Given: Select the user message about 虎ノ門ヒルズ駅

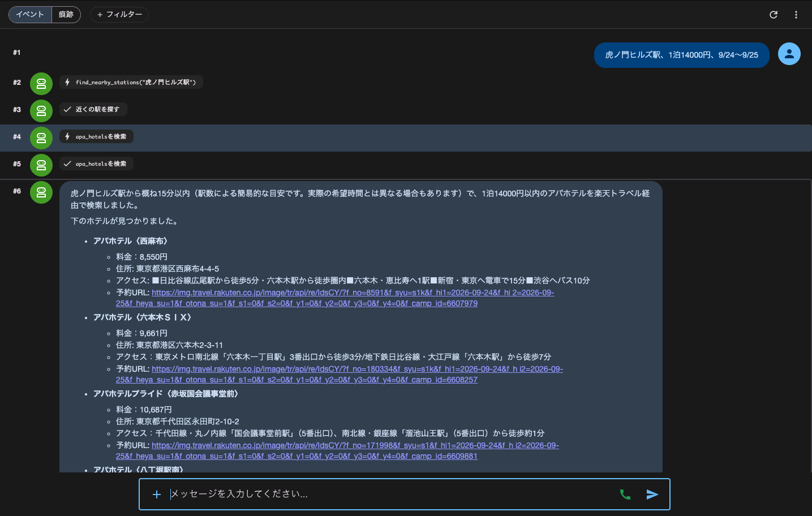Looking at the screenshot, I should pos(681,55).
